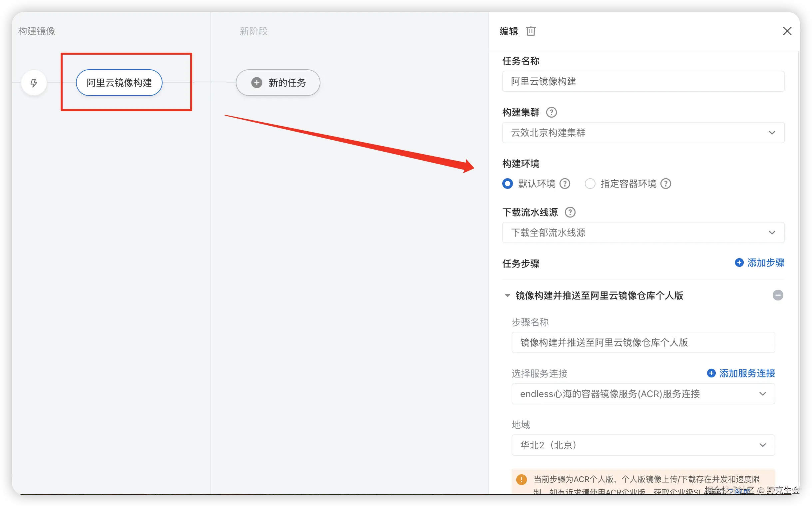
Task: Click the plus icon in 新的任务
Action: 257,83
